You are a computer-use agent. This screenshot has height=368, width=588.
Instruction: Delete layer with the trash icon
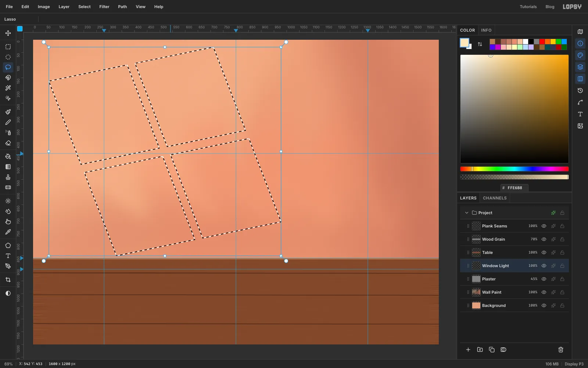(561, 350)
